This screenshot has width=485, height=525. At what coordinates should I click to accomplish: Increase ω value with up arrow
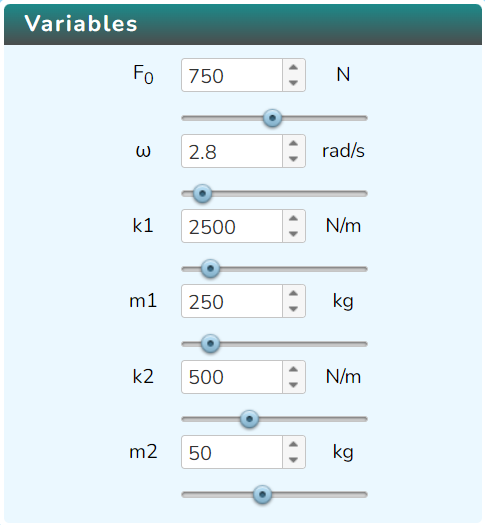point(294,143)
